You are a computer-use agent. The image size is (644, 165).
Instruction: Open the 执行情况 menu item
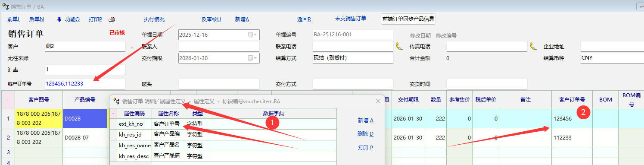pos(154,19)
